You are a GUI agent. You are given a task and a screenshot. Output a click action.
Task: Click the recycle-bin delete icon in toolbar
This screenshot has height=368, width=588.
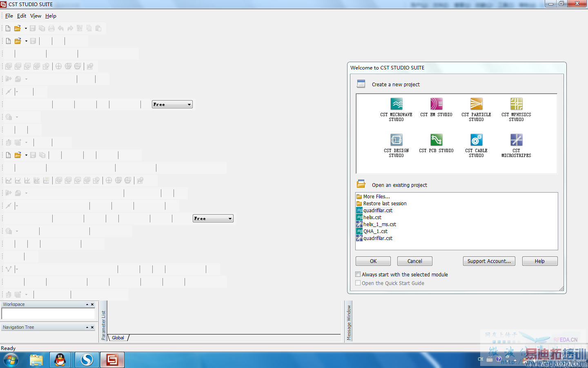[x=80, y=28]
